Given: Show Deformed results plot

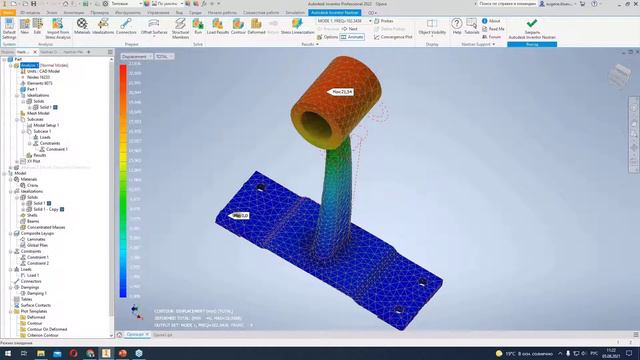Looking at the screenshot, I should [256, 27].
